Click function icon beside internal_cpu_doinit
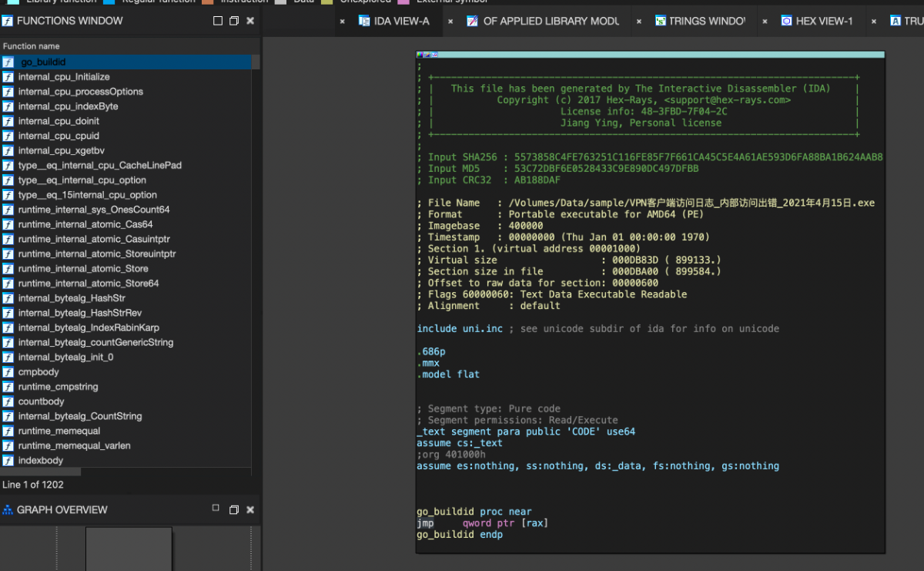Viewport: 924px width, 571px height. coord(8,121)
